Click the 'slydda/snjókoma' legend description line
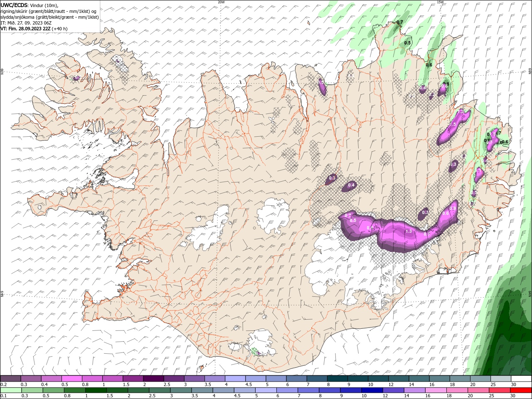 [x=49, y=17]
